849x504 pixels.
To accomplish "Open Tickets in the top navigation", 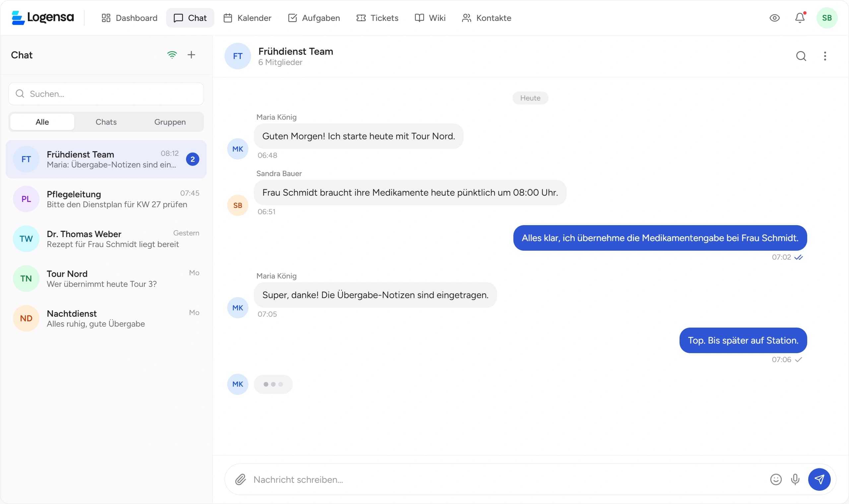I will coord(377,18).
